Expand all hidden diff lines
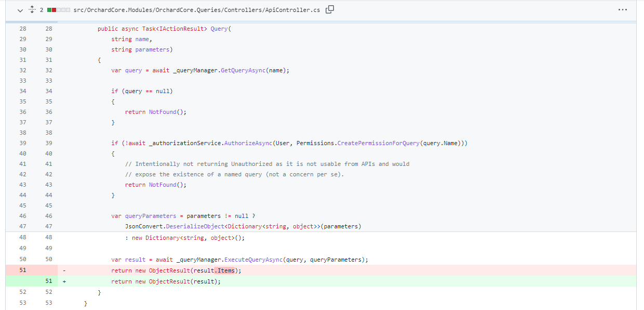Screen dimensions: 644x310 point(32,10)
